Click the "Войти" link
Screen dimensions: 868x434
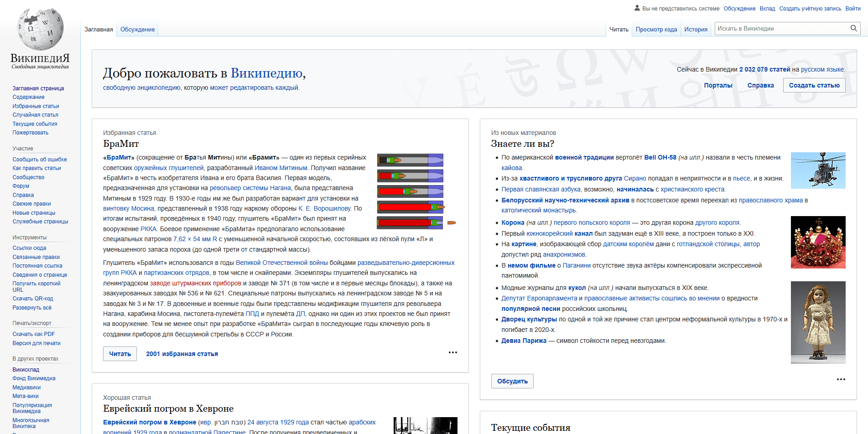click(852, 8)
